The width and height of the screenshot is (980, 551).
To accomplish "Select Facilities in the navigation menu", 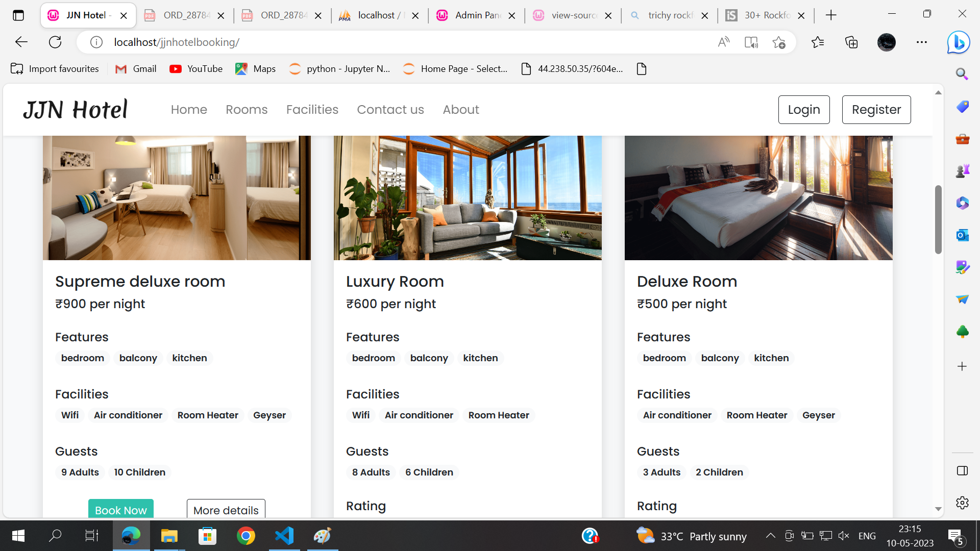I will 312,109.
